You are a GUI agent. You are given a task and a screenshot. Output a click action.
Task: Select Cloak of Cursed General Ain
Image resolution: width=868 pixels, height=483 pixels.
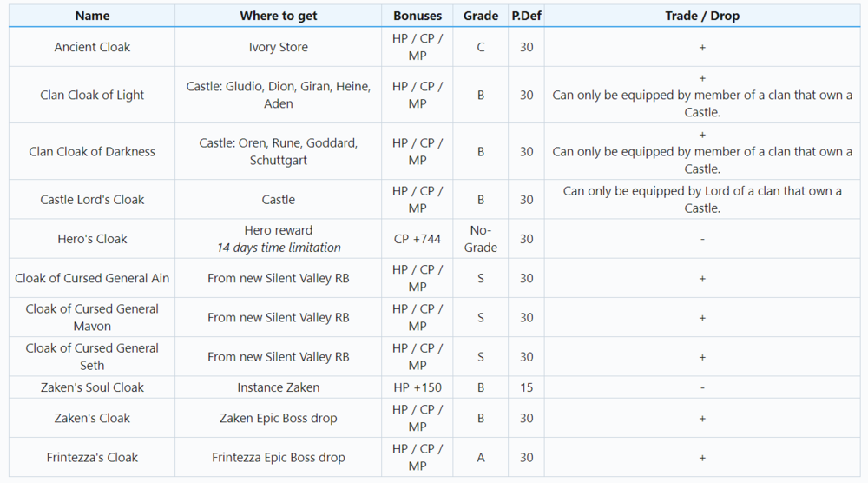92,278
